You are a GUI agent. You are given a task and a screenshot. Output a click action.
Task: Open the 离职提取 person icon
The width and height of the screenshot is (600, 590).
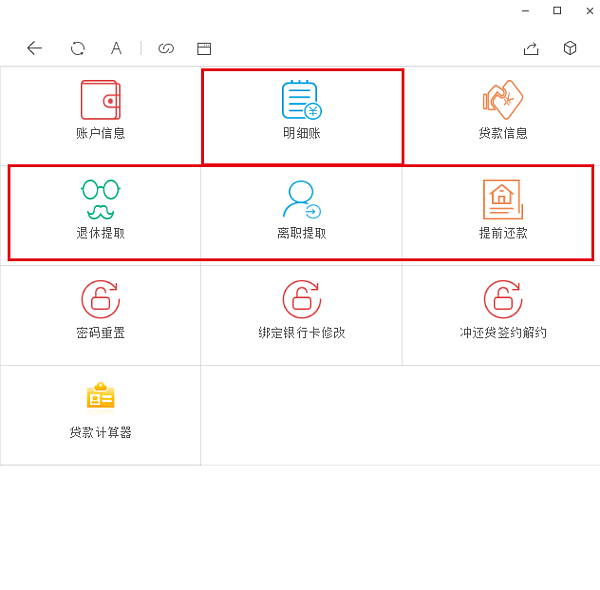pos(301,199)
